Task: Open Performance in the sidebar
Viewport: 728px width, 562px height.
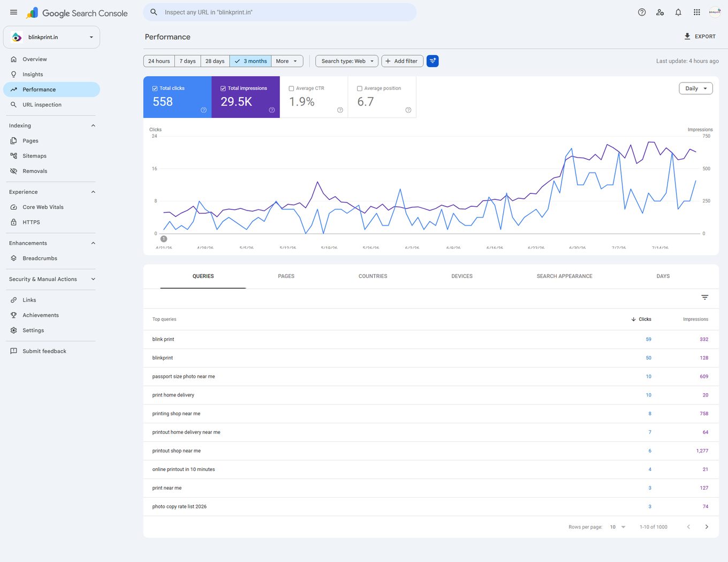Action: click(x=52, y=89)
